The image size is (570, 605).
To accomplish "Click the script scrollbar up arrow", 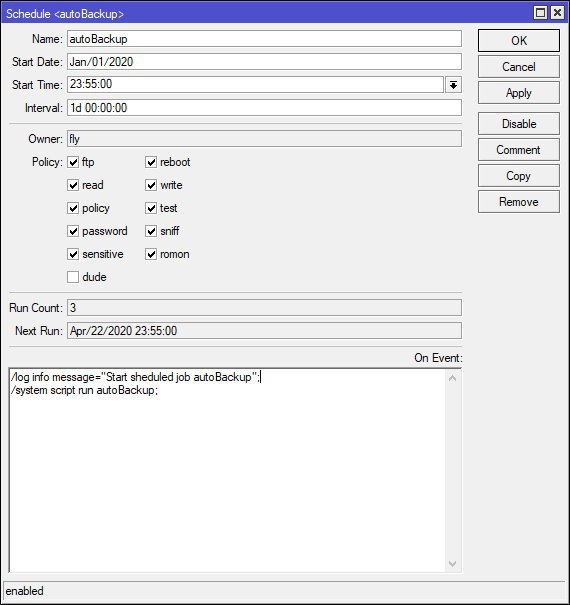I will pos(453,378).
